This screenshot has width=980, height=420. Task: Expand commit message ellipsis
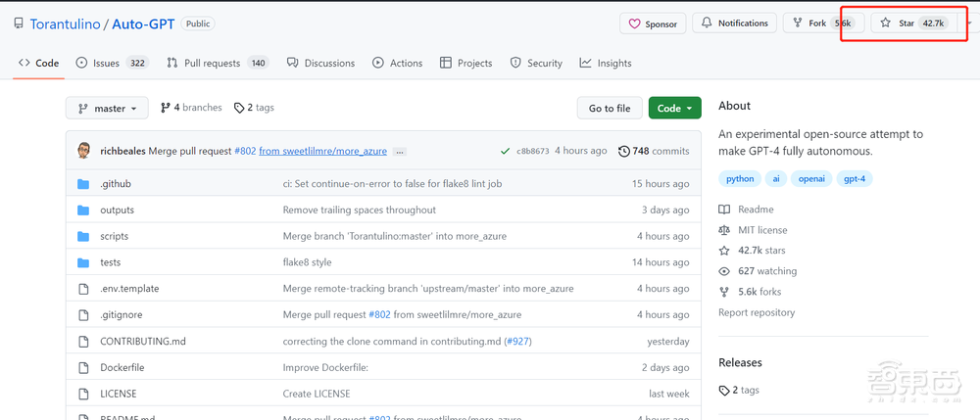pos(400,152)
